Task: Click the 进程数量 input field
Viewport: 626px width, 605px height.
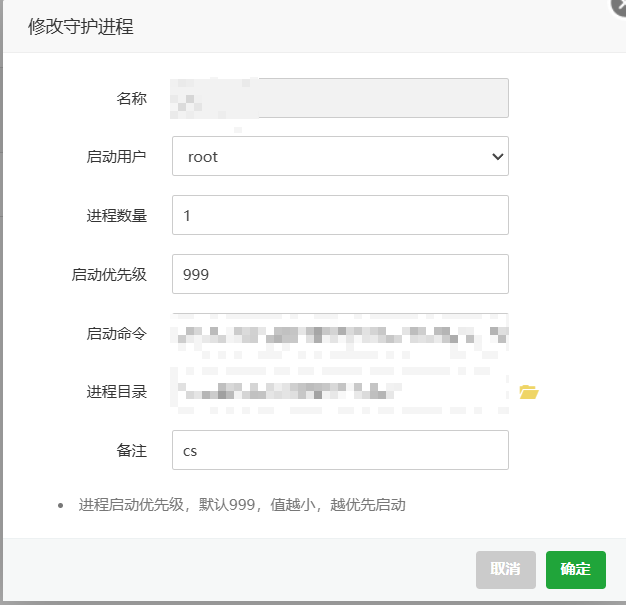Action: pos(340,215)
